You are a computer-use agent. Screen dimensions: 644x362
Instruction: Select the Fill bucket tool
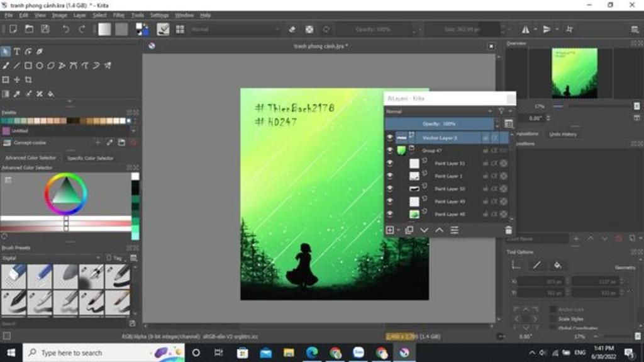coord(51,94)
